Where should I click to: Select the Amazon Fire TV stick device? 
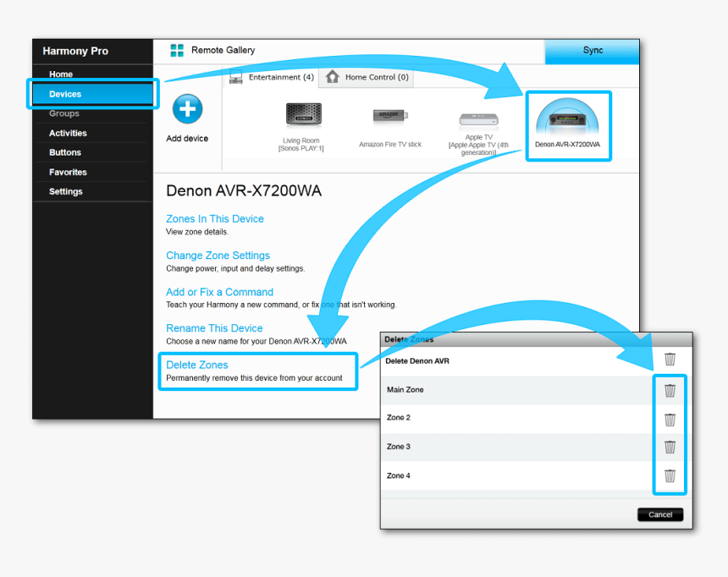click(389, 117)
